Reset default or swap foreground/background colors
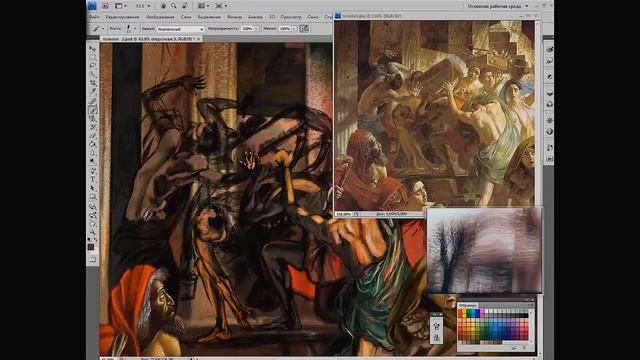The height and width of the screenshot is (360, 640). pyautogui.click(x=93, y=240)
